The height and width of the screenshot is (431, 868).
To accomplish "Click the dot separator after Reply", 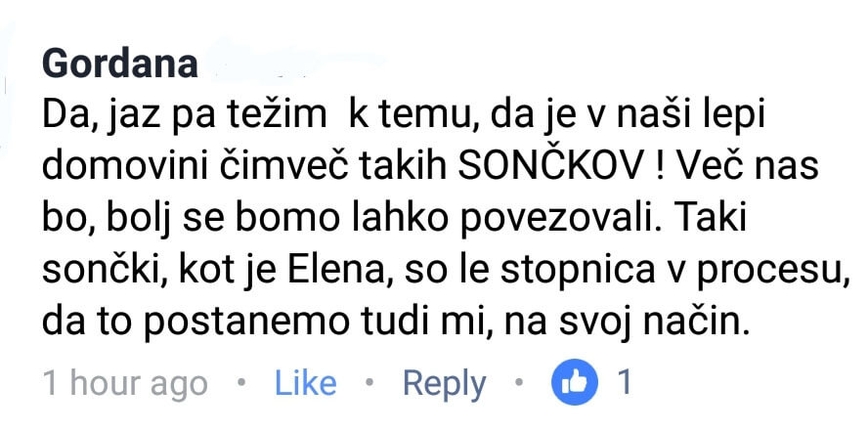I will coord(519,382).
